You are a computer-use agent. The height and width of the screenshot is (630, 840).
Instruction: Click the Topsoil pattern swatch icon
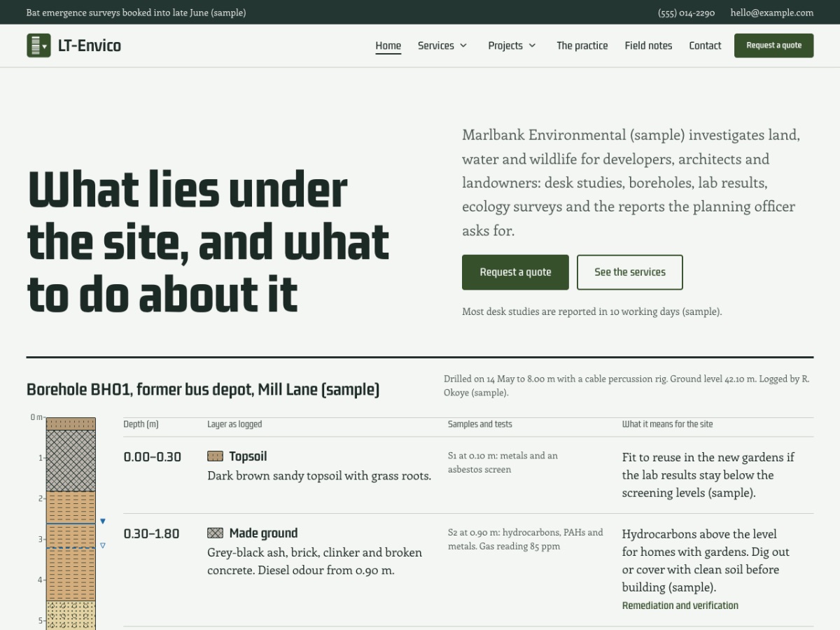tap(215, 456)
